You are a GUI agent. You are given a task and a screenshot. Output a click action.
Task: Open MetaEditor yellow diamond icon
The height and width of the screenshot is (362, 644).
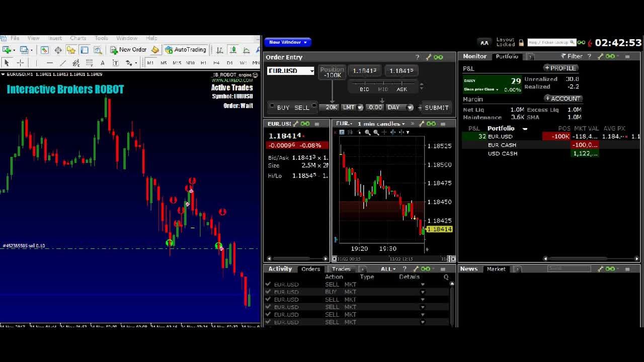point(155,50)
